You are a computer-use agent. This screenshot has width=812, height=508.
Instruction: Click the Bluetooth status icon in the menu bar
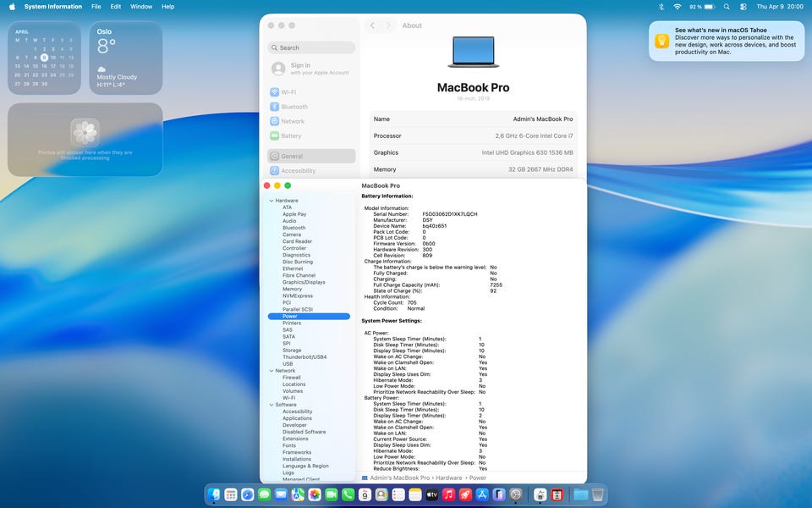[661, 7]
